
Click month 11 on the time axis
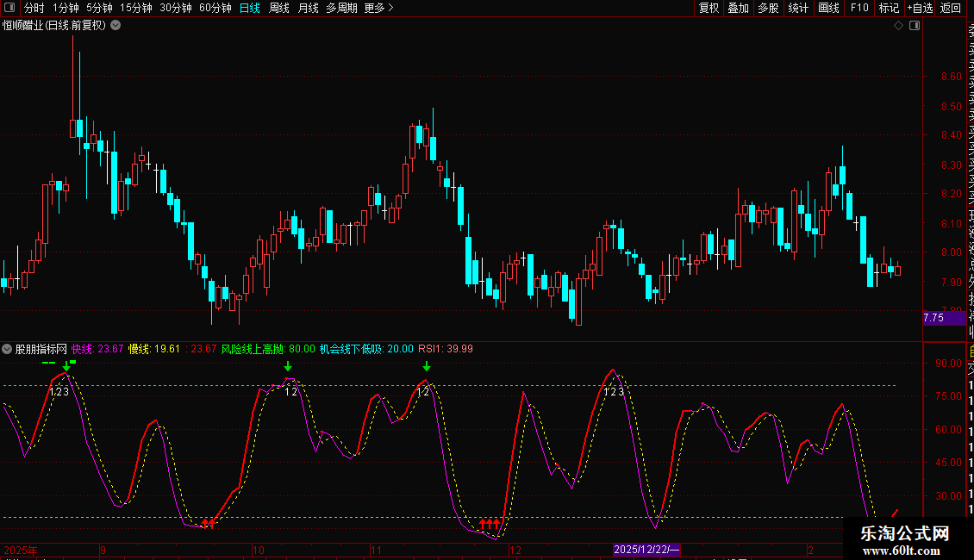coord(376,550)
